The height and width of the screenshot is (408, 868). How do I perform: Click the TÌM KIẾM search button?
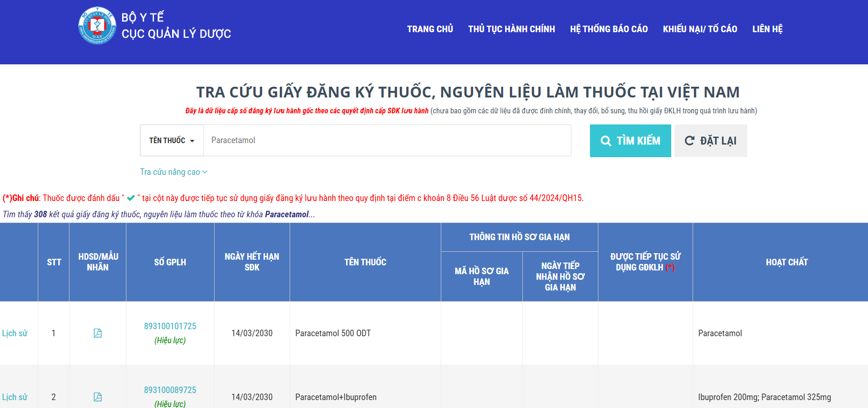630,141
